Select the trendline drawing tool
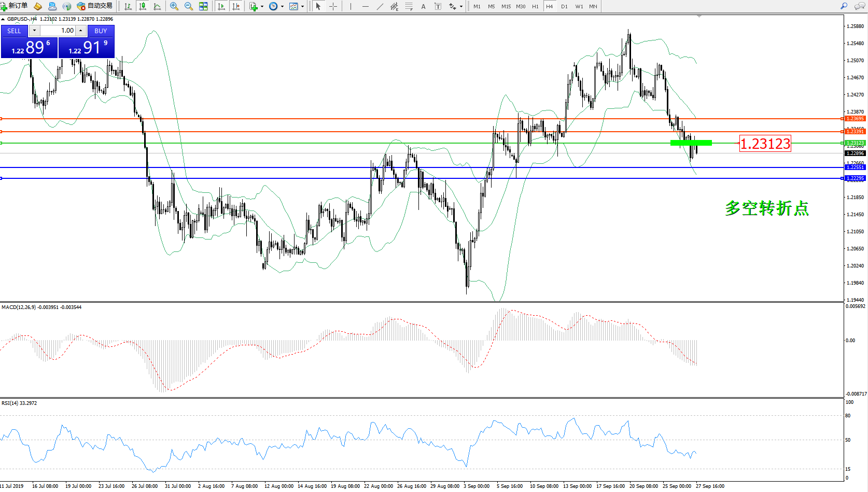The width and height of the screenshot is (868, 492). coord(380,6)
